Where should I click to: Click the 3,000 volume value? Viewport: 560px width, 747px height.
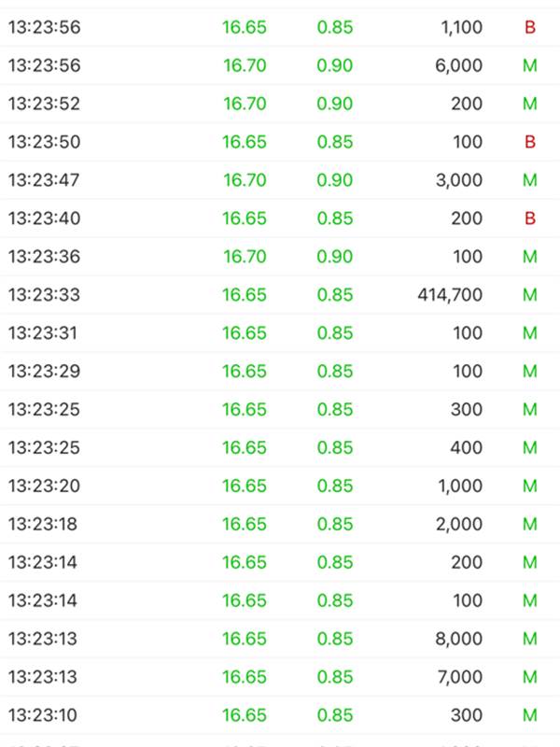tap(459, 180)
